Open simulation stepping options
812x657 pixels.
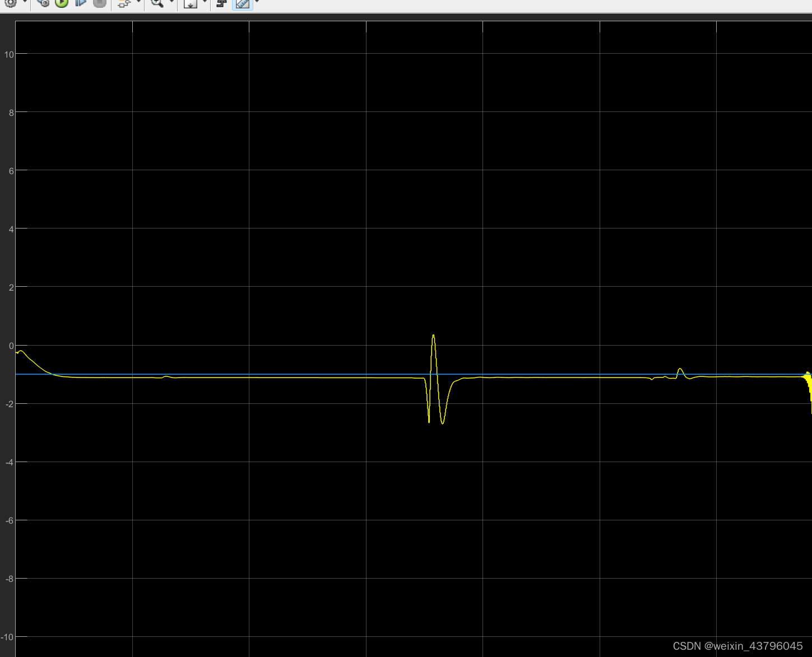[43, 3]
